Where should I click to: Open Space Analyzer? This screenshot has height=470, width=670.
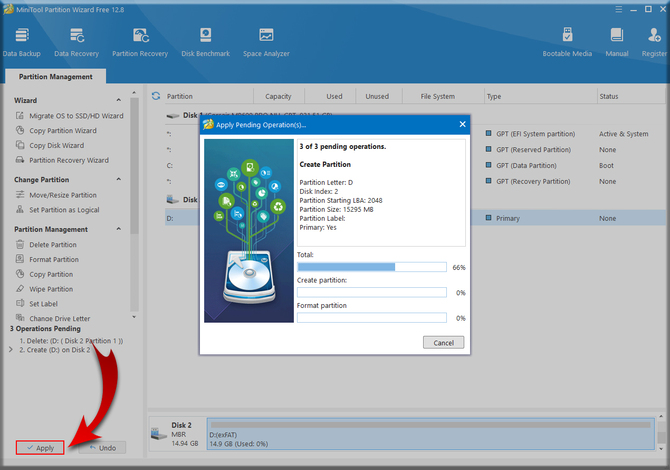pyautogui.click(x=266, y=42)
